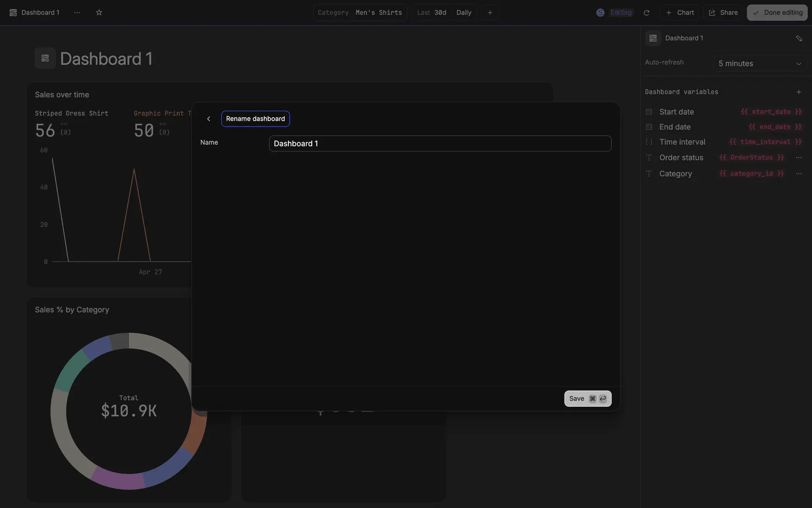Click the pencil edit icon in sidebar

798,38
